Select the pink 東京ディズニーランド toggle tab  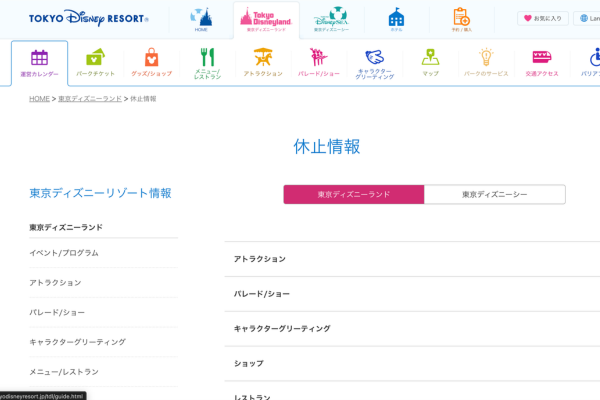(x=354, y=194)
